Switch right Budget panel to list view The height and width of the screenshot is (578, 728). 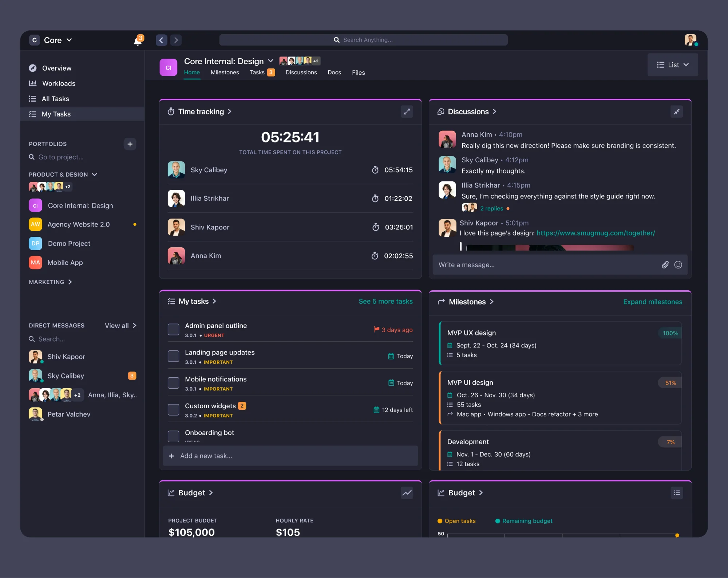pos(677,493)
